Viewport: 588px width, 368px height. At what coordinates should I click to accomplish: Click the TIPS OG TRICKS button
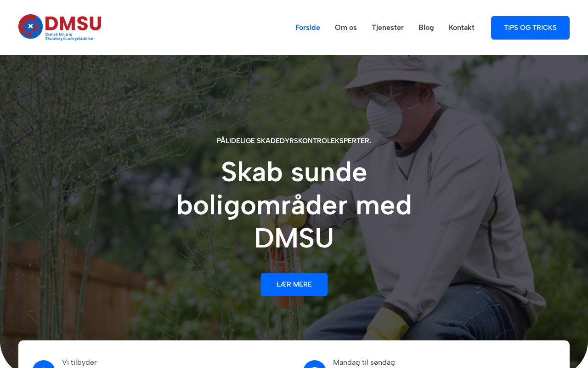pyautogui.click(x=530, y=28)
